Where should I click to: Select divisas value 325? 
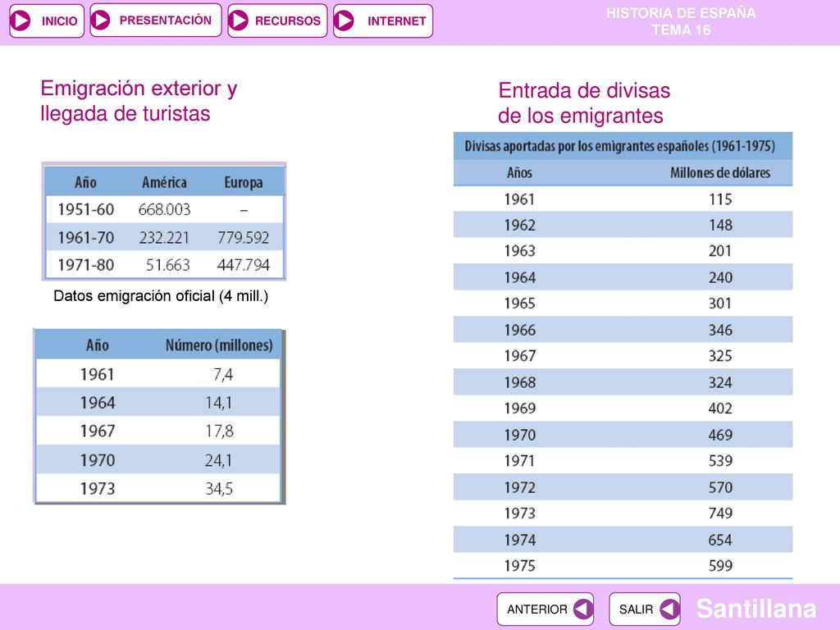(x=720, y=356)
